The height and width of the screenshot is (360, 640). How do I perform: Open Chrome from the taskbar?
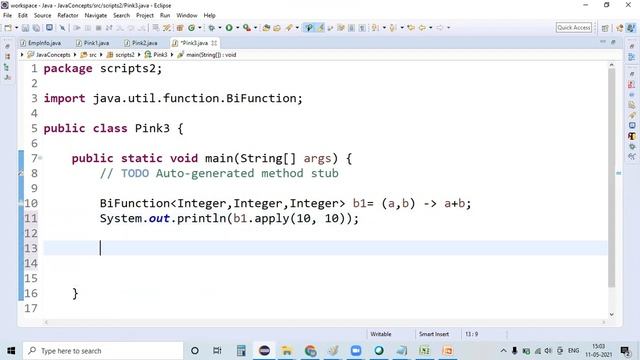pyautogui.click(x=310, y=351)
